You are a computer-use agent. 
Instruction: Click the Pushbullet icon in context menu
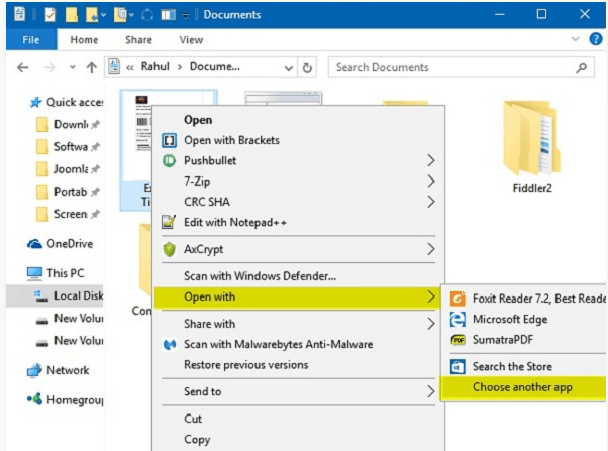pyautogui.click(x=169, y=160)
